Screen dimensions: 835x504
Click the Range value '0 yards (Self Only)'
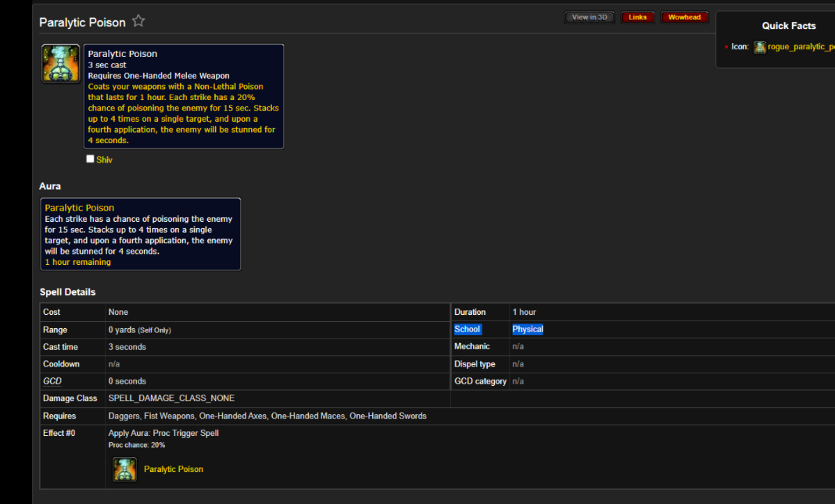click(x=139, y=330)
